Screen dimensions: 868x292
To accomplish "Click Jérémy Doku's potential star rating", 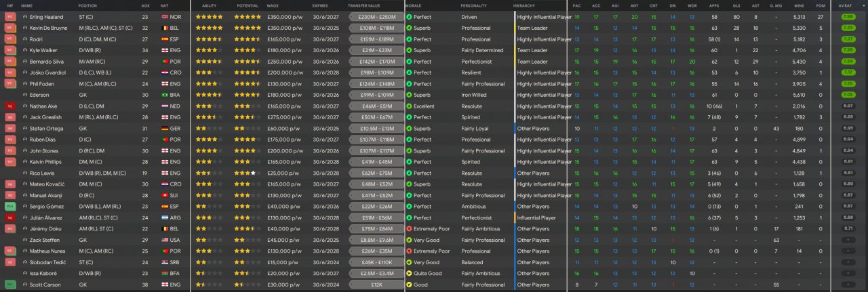I will point(248,229).
